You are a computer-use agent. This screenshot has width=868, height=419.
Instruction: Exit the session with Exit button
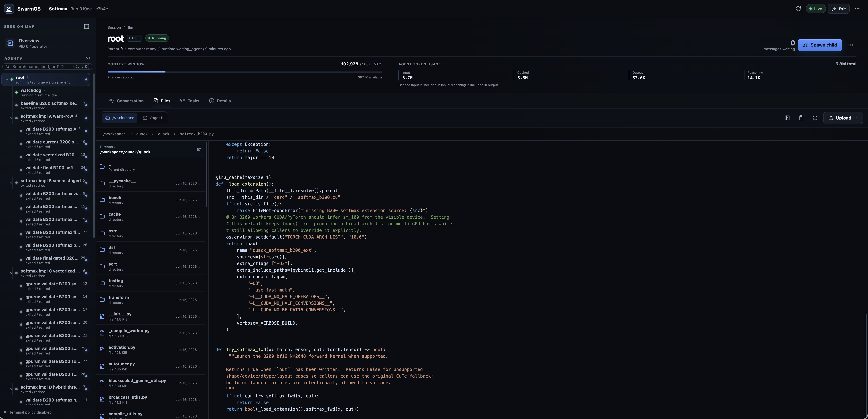coord(838,9)
